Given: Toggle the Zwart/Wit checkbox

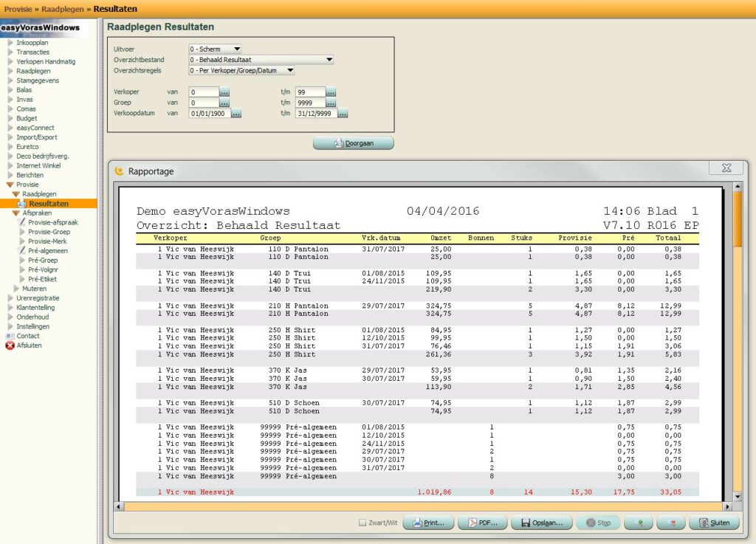Looking at the screenshot, I should tap(362, 523).
